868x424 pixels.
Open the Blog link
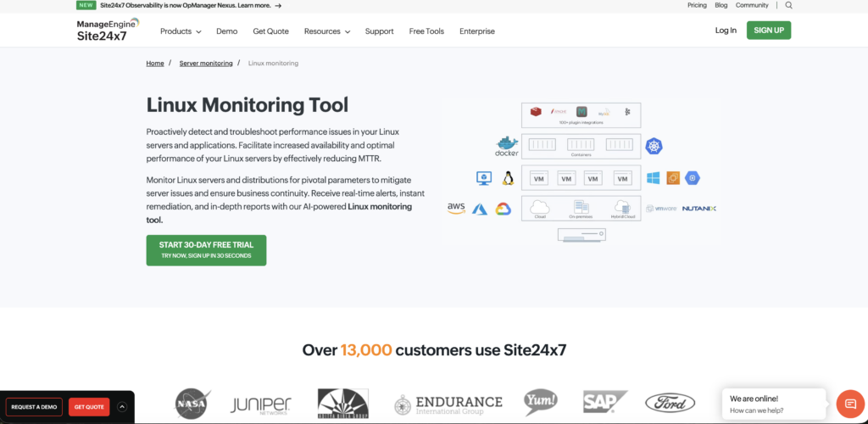(x=721, y=6)
